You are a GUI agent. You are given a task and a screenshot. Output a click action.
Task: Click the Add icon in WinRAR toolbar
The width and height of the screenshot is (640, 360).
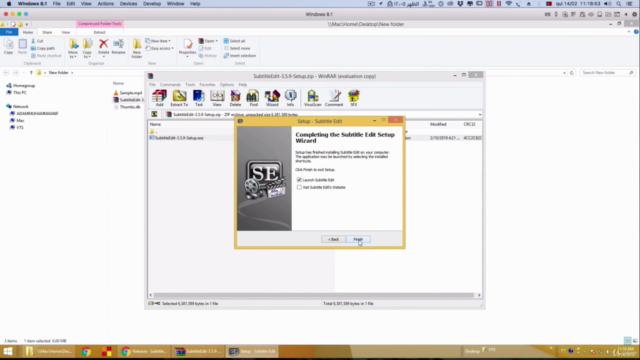pyautogui.click(x=159, y=98)
